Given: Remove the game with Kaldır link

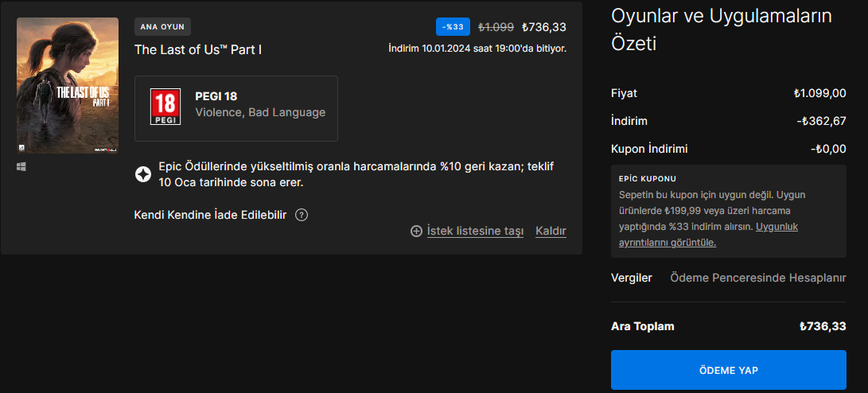Looking at the screenshot, I should (551, 232).
